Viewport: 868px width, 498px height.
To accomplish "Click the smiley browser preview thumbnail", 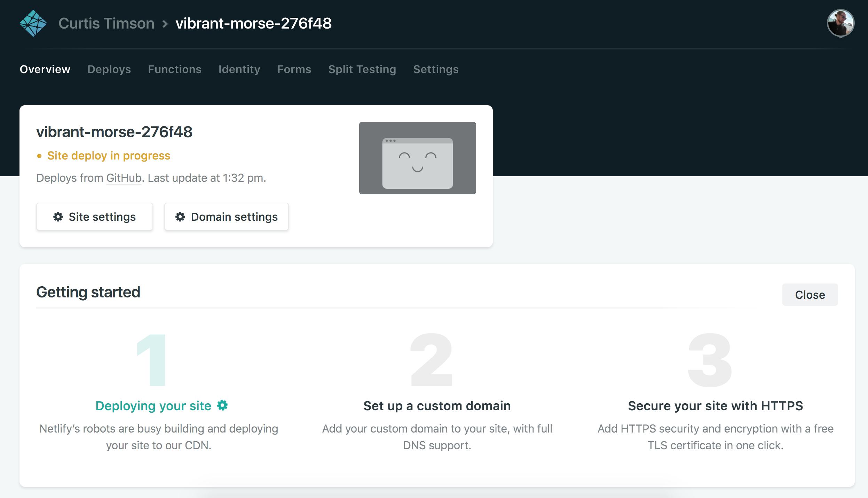I will tap(417, 158).
